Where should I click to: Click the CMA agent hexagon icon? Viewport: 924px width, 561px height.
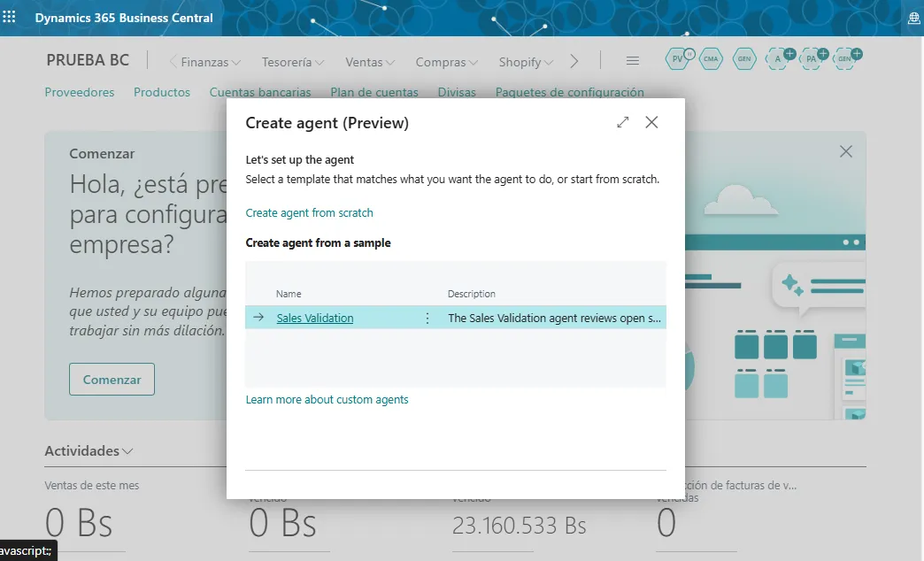pos(711,59)
